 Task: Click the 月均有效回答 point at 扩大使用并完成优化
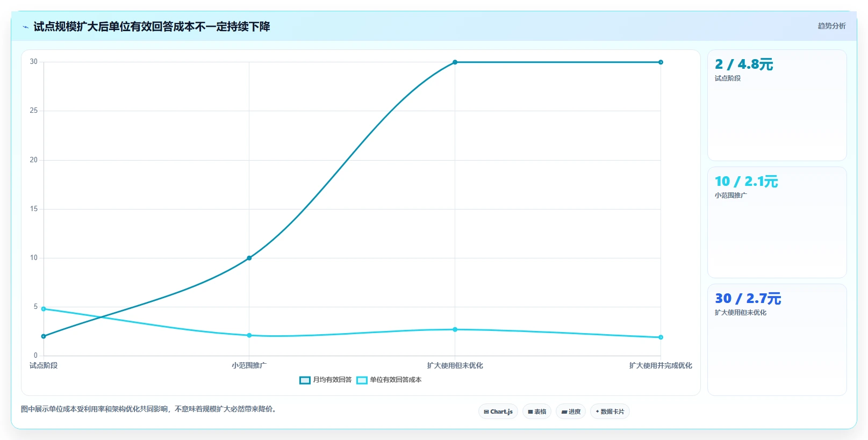[x=661, y=62]
